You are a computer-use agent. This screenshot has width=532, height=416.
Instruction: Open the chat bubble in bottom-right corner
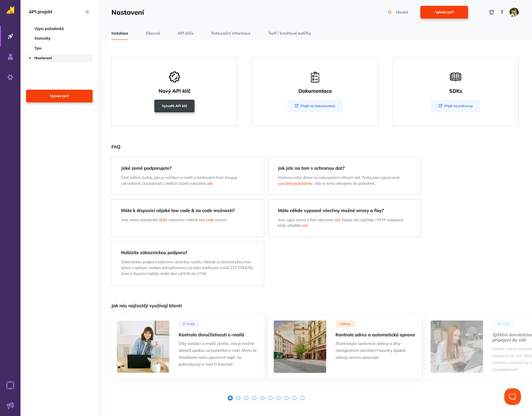coord(512,396)
